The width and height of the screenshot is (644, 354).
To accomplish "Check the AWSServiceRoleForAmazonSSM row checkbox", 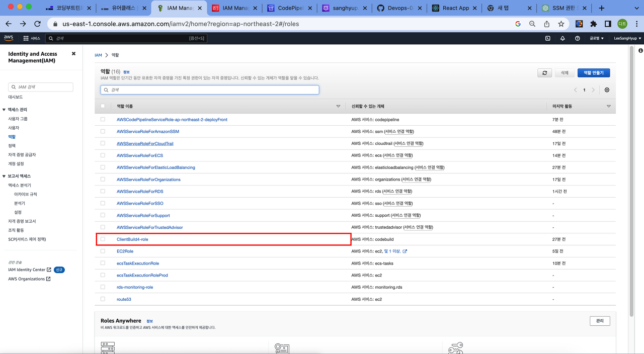I will [103, 131].
